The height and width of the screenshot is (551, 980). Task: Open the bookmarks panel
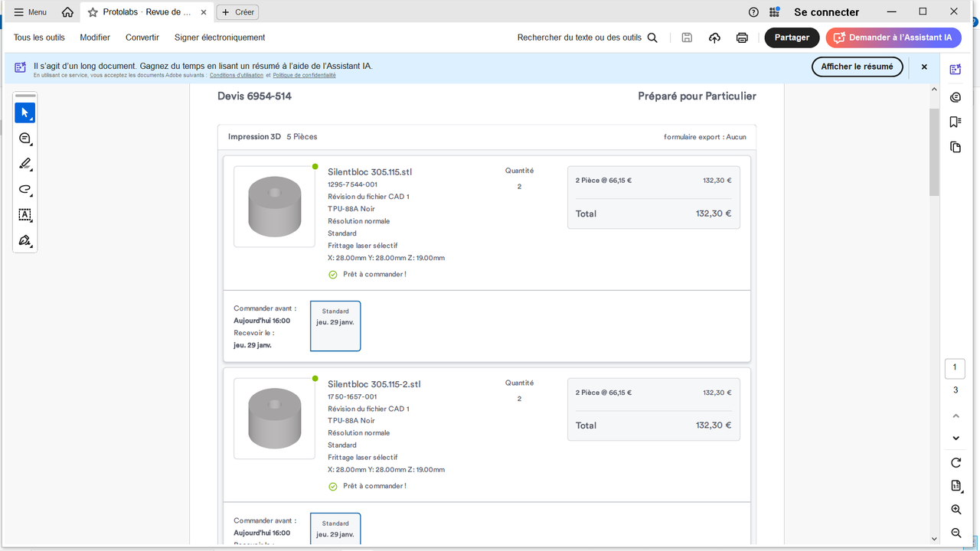click(955, 122)
